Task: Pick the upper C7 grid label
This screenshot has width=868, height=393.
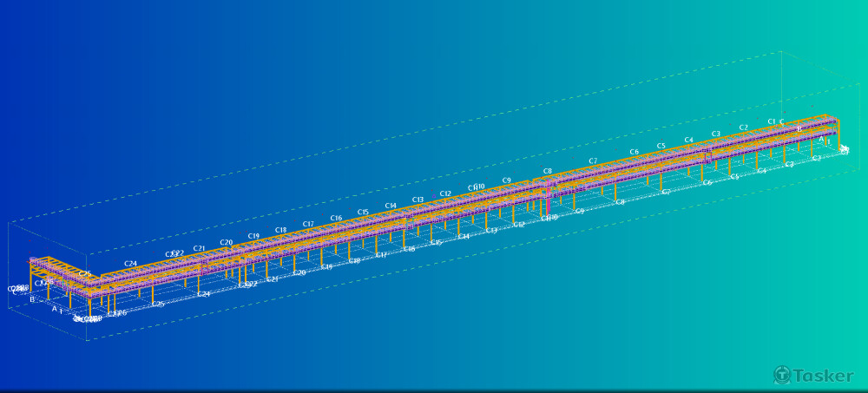Action: (593, 160)
